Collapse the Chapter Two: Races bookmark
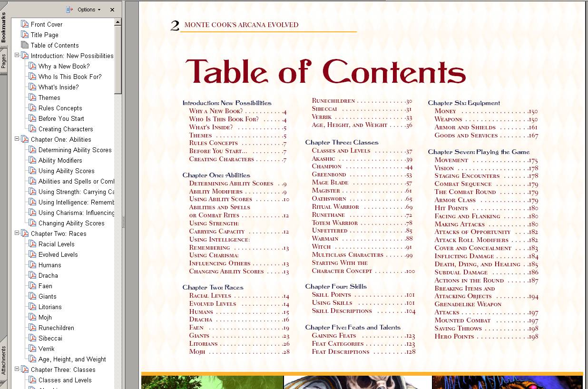 click(x=17, y=233)
